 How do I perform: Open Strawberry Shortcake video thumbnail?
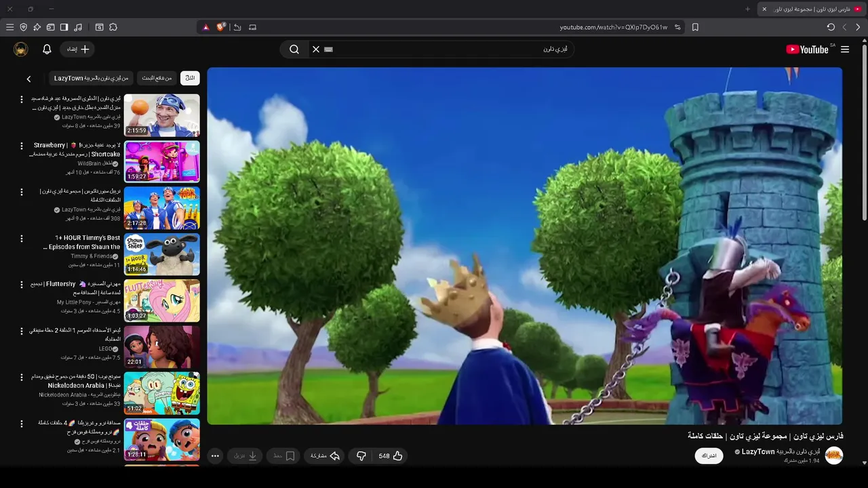pos(162,161)
